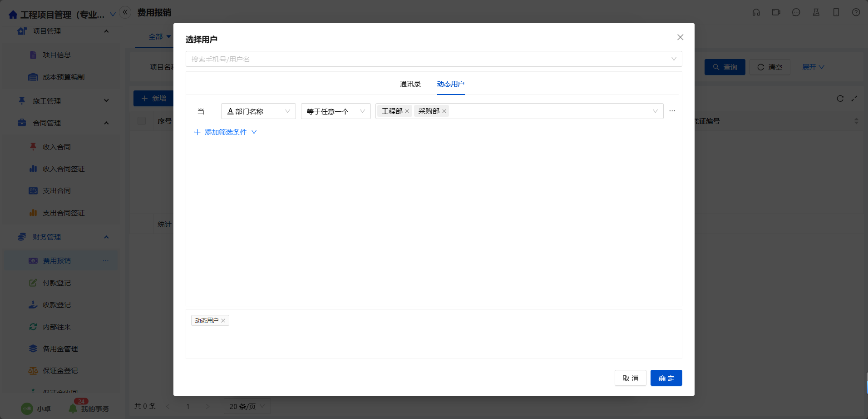868x419 pixels.
Task: Remove the 动态用户 selected tag
Action: [x=223, y=321]
